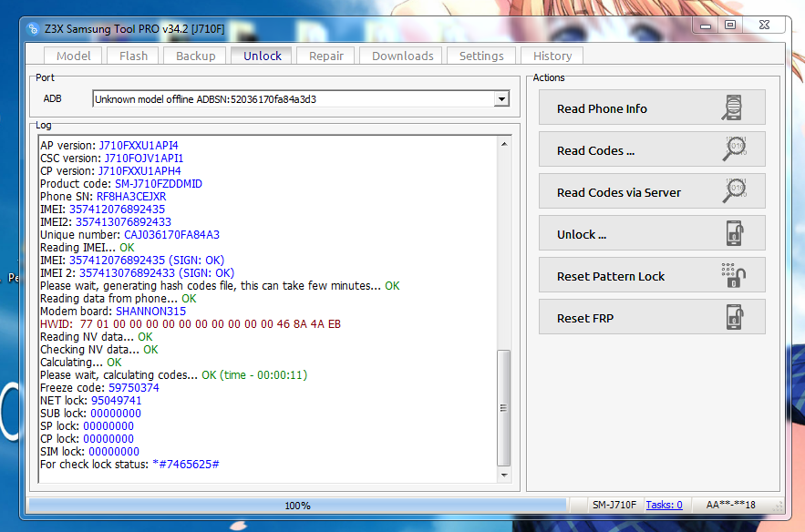Click the Read Codes magnifier icon
Viewport: 805px width, 532px height.
tap(735, 148)
